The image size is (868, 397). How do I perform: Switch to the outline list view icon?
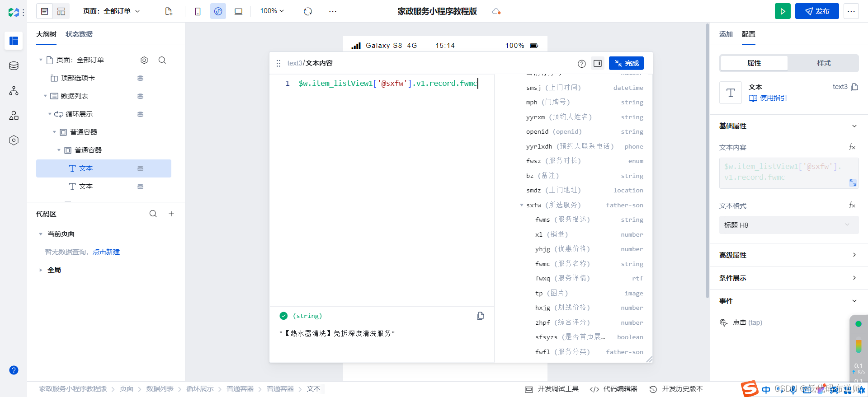point(44,11)
